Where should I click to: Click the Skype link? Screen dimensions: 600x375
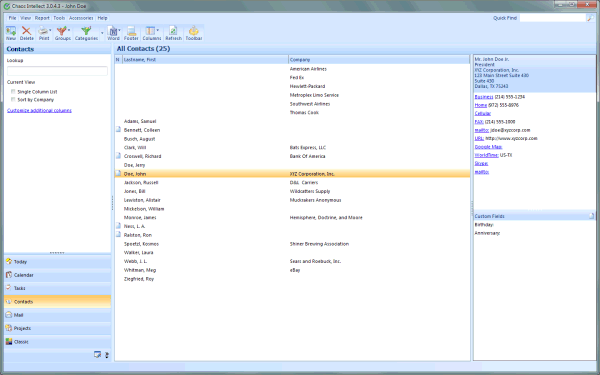(481, 164)
